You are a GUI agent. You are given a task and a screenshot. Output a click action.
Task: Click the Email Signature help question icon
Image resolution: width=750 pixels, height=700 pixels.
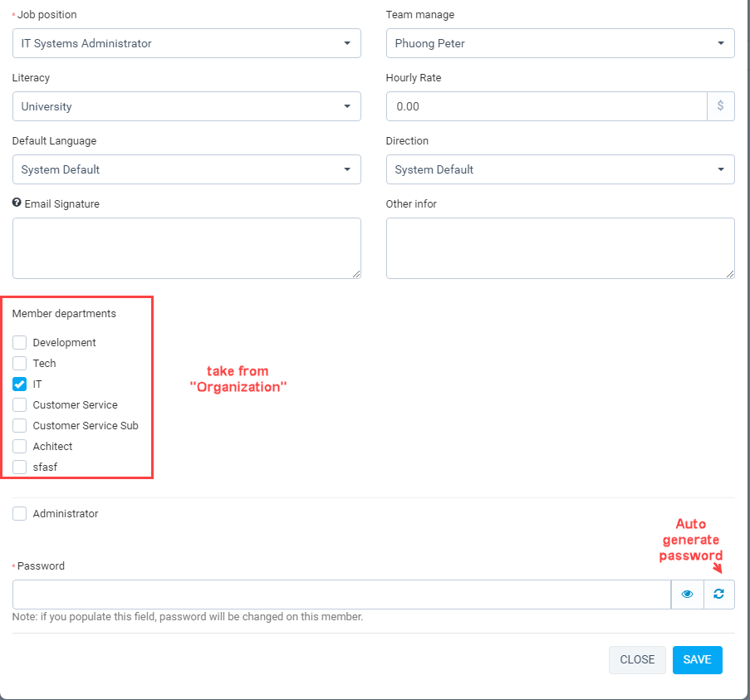click(x=17, y=203)
